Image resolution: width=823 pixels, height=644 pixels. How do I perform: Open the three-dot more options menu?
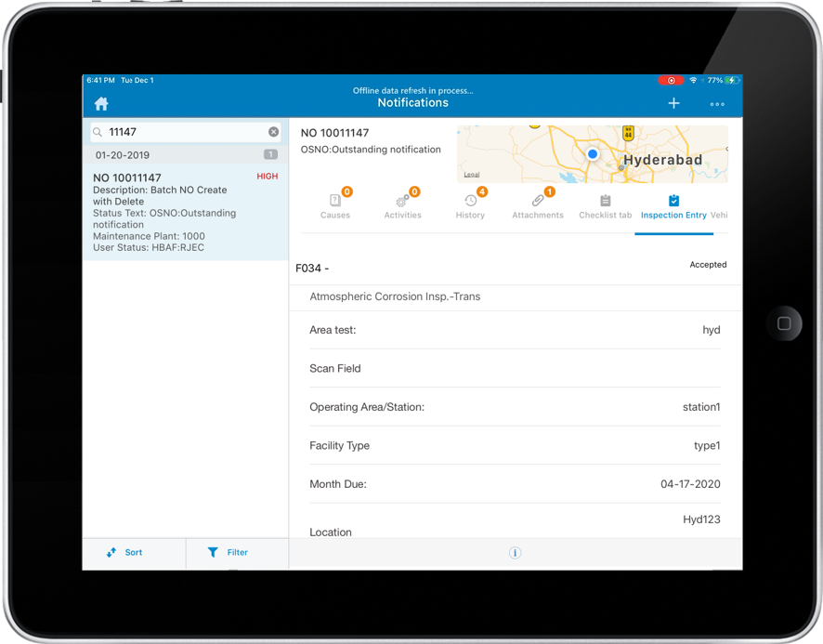click(717, 104)
